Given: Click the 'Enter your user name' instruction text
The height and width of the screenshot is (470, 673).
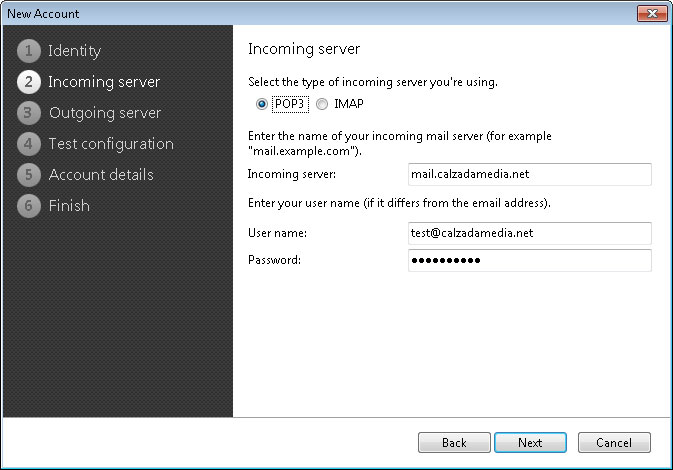Looking at the screenshot, I should click(399, 203).
